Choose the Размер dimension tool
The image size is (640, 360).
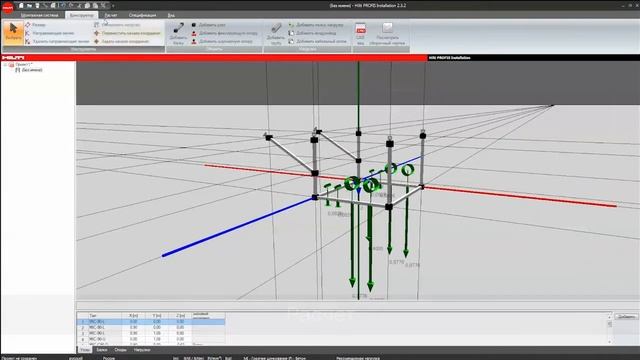(x=35, y=25)
